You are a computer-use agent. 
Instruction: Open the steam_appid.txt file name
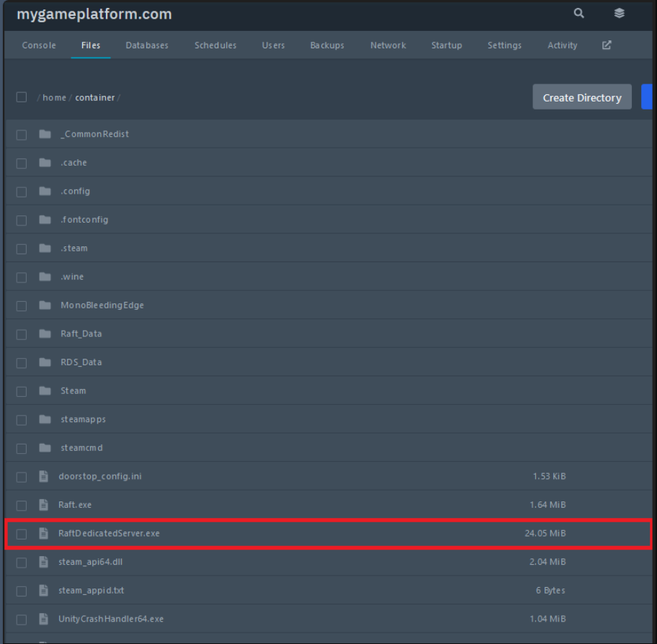tap(91, 591)
